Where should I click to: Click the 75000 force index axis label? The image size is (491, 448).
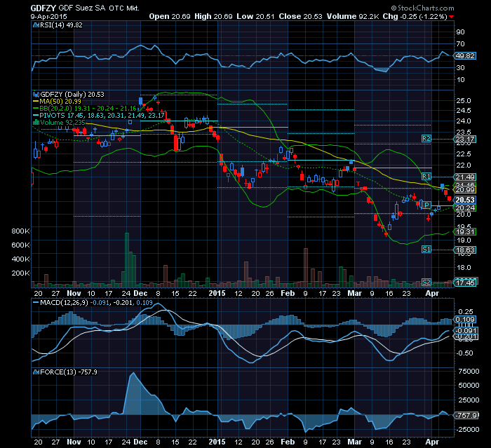point(469,372)
